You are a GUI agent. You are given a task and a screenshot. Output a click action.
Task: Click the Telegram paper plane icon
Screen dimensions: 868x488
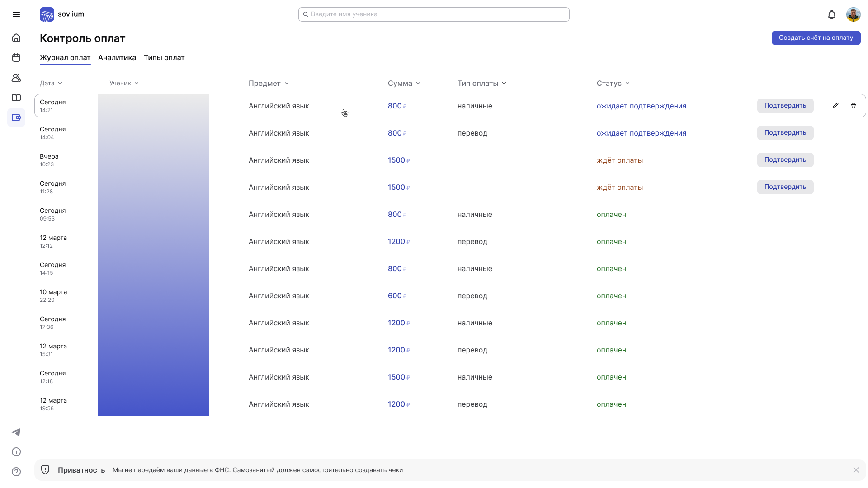coord(16,432)
